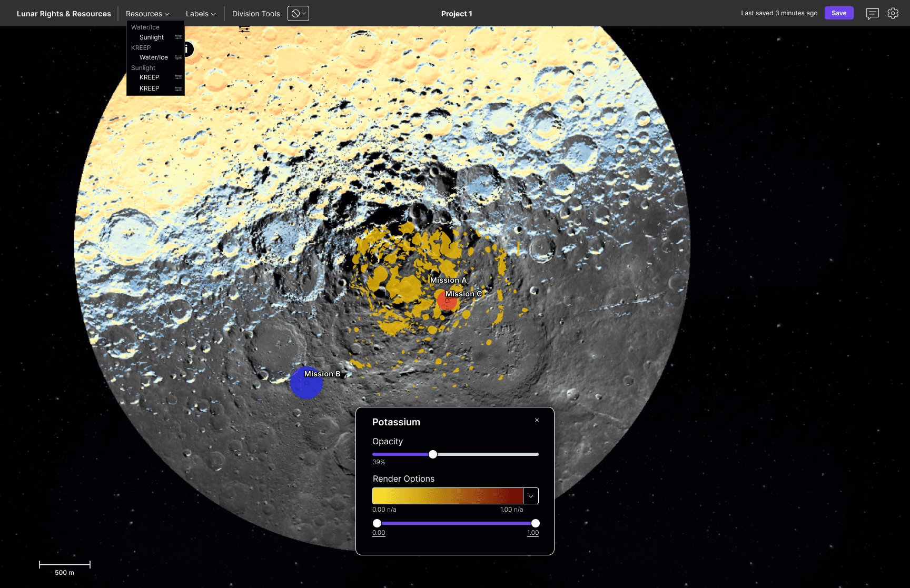Select the Water/Ice menu entry
This screenshot has height=588, width=910.
coord(154,57)
